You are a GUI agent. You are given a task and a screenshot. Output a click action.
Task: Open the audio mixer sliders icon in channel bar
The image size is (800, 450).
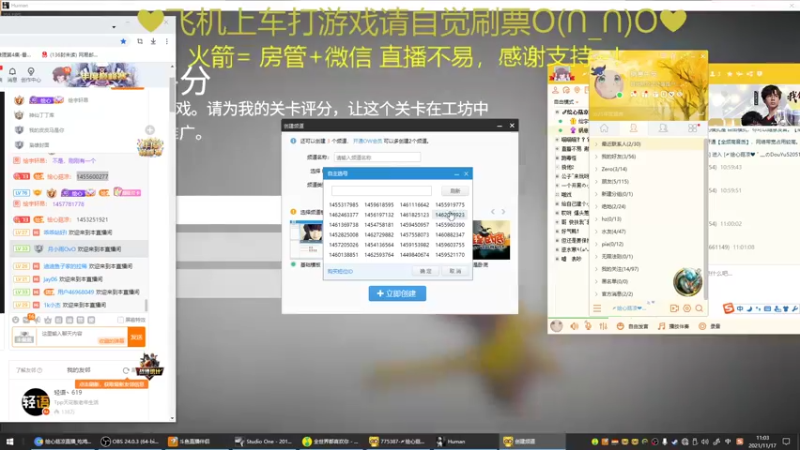pyautogui.click(x=603, y=326)
